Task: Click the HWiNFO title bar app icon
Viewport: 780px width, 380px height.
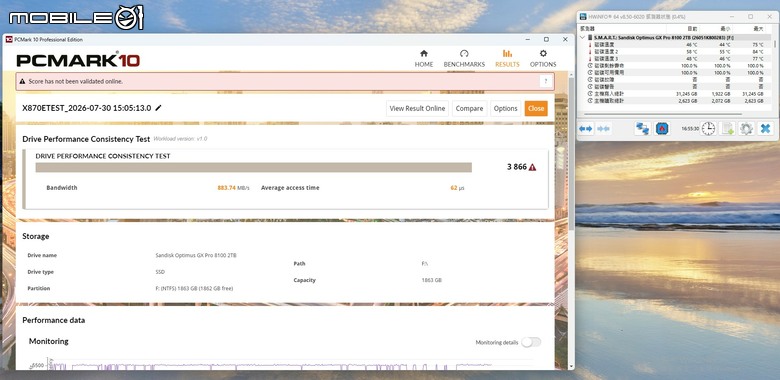Action: (x=583, y=16)
